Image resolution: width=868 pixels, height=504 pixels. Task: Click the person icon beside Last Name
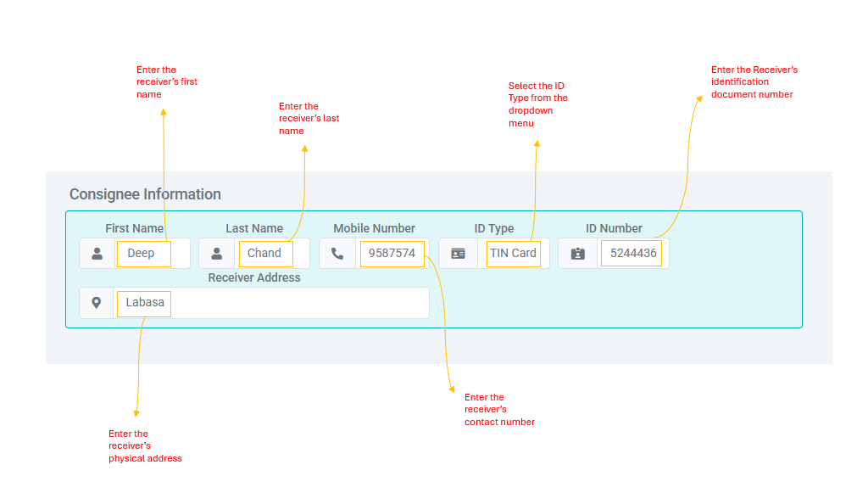[x=217, y=254]
